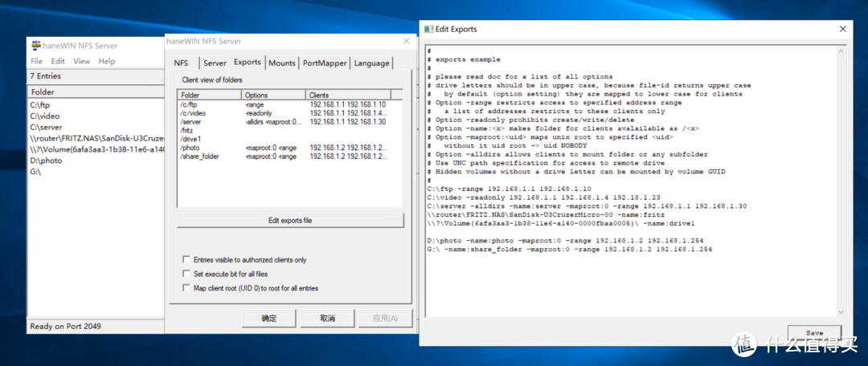
Task: Switch to the Server tab
Action: pyautogui.click(x=215, y=63)
